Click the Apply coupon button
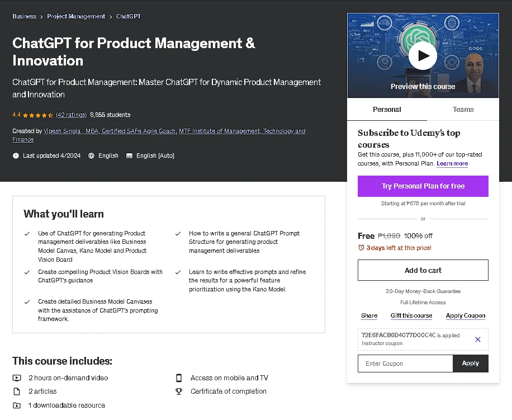The width and height of the screenshot is (512, 420). [471, 363]
